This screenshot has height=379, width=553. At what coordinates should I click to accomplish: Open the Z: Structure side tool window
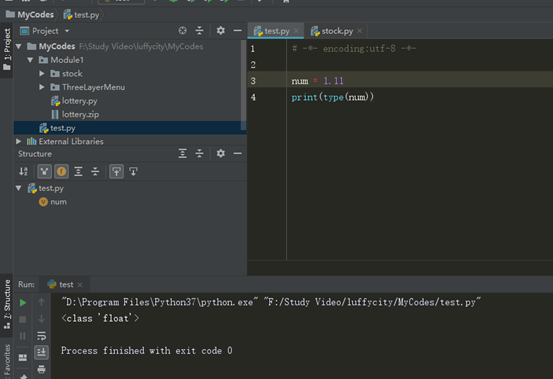pyautogui.click(x=7, y=304)
